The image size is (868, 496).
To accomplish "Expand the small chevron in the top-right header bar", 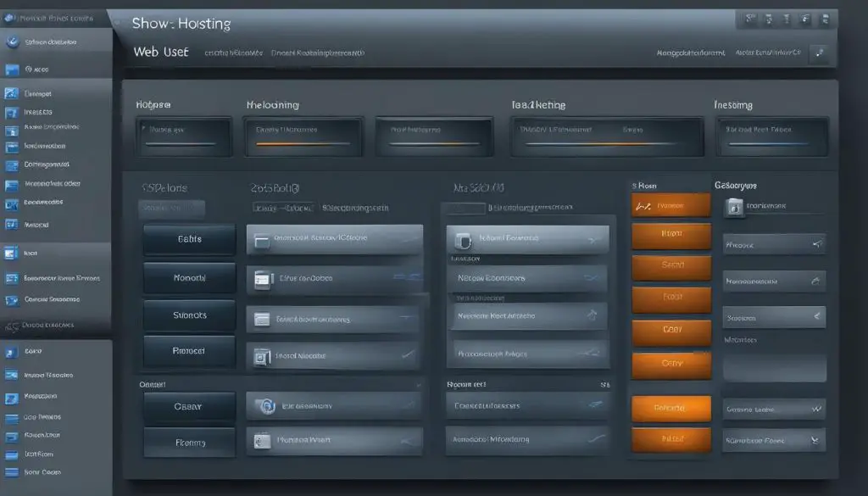I will click(817, 53).
